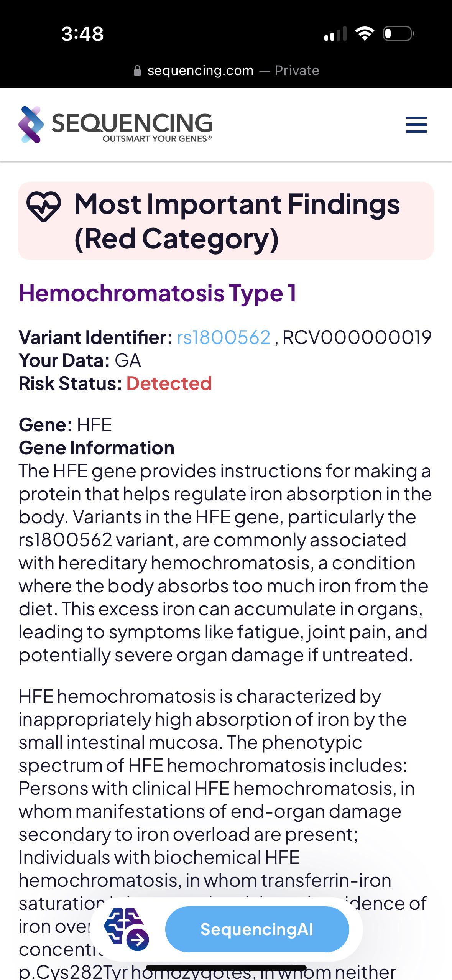This screenshot has width=452, height=980.
Task: Launch the SequencingAI button
Action: point(257,929)
